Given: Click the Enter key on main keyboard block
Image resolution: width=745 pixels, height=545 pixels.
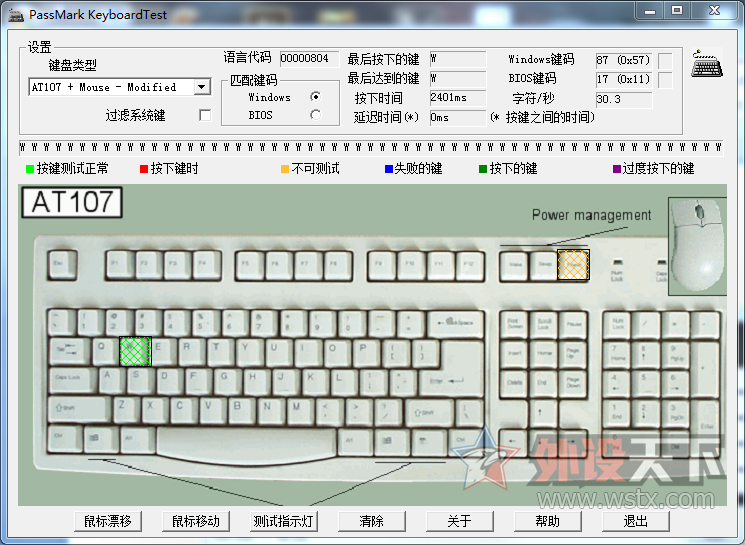Looking at the screenshot, I should coord(451,380).
